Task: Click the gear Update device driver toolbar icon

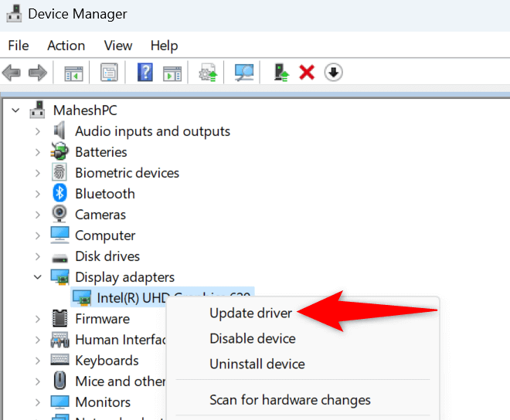Action: coord(208,72)
